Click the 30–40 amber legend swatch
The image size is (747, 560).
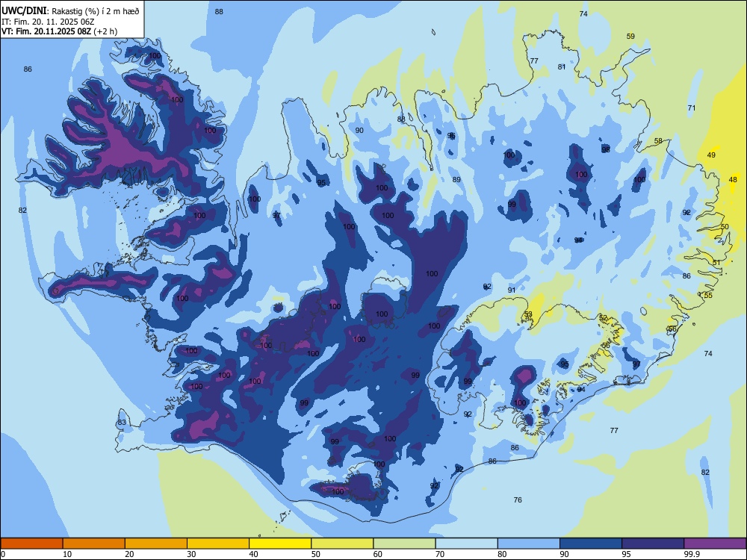(218, 544)
